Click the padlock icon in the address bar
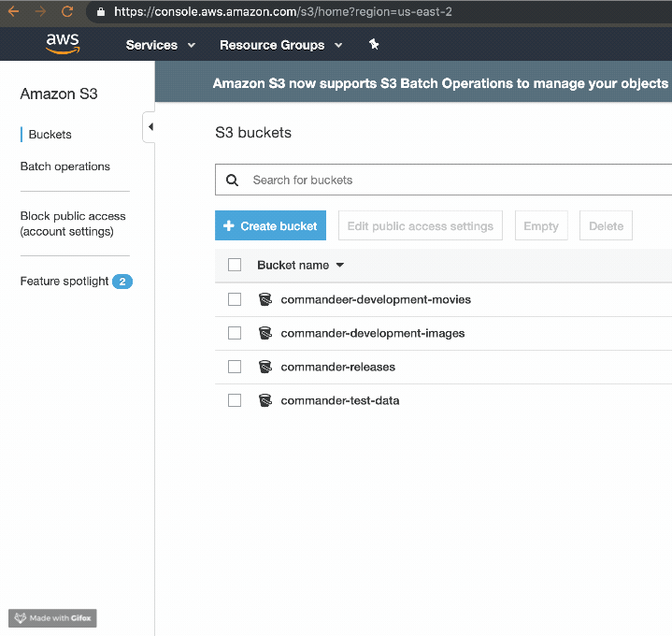This screenshot has height=636, width=672. click(x=101, y=11)
